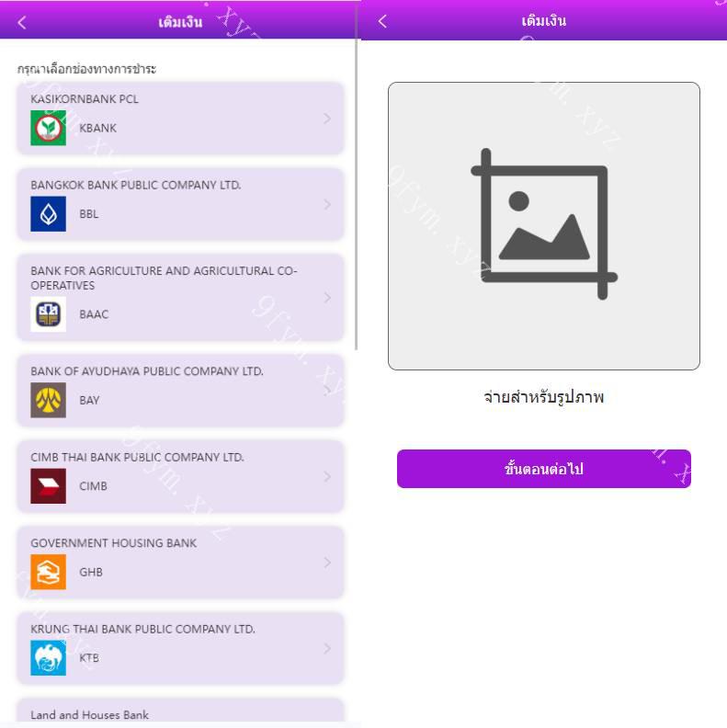Click the purple ขั้นตอนต่อไป button
Image resolution: width=727 pixels, height=728 pixels.
543,469
